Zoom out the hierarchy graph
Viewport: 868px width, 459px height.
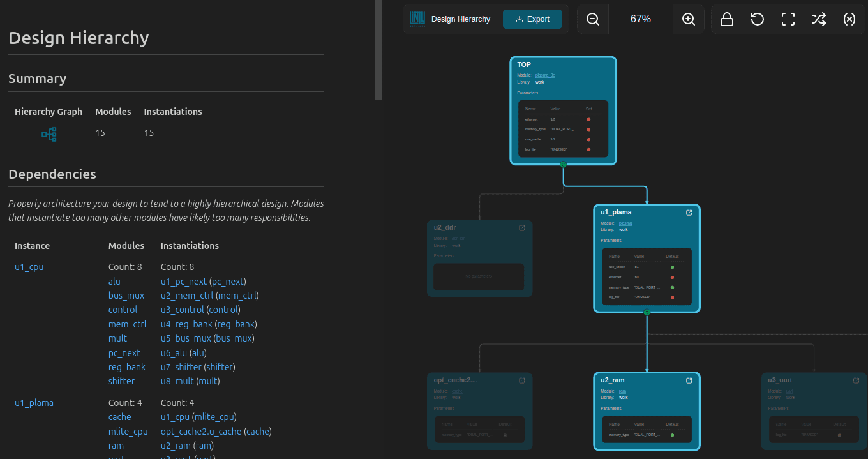(x=593, y=19)
